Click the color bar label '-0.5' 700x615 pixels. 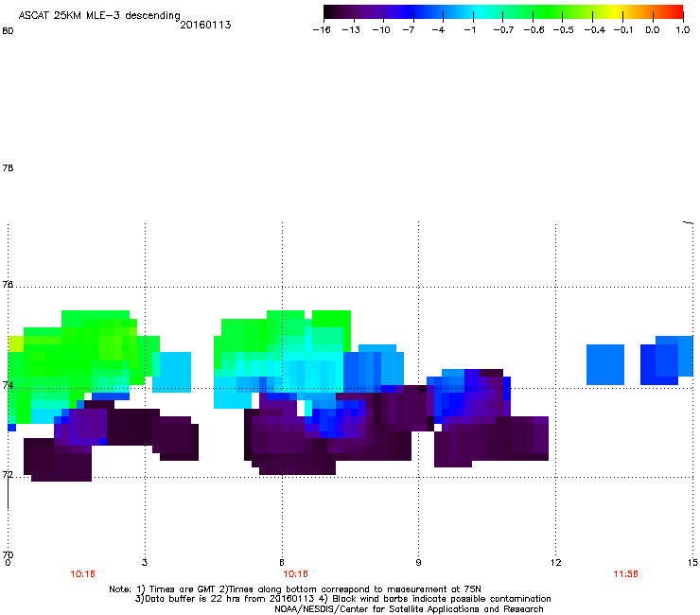pyautogui.click(x=563, y=30)
